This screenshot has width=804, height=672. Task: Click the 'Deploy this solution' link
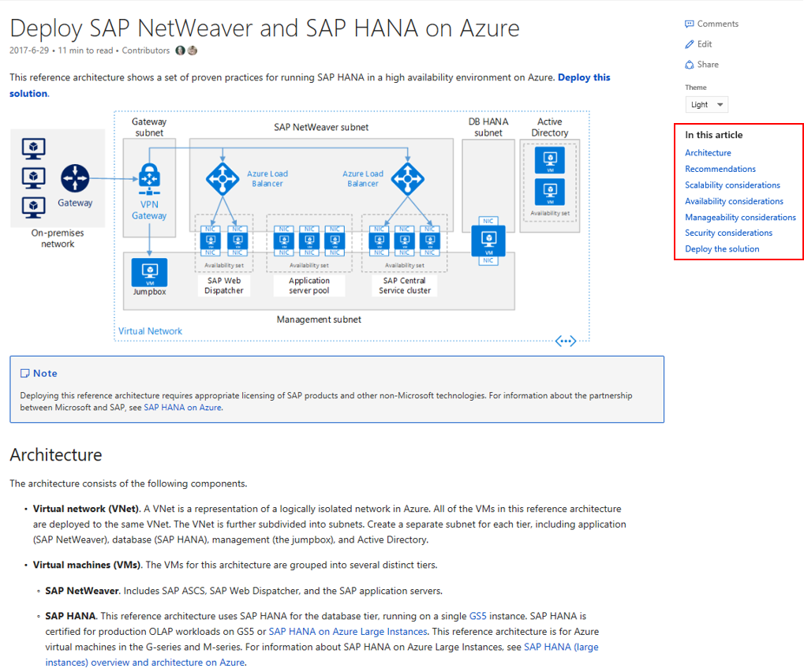click(584, 77)
